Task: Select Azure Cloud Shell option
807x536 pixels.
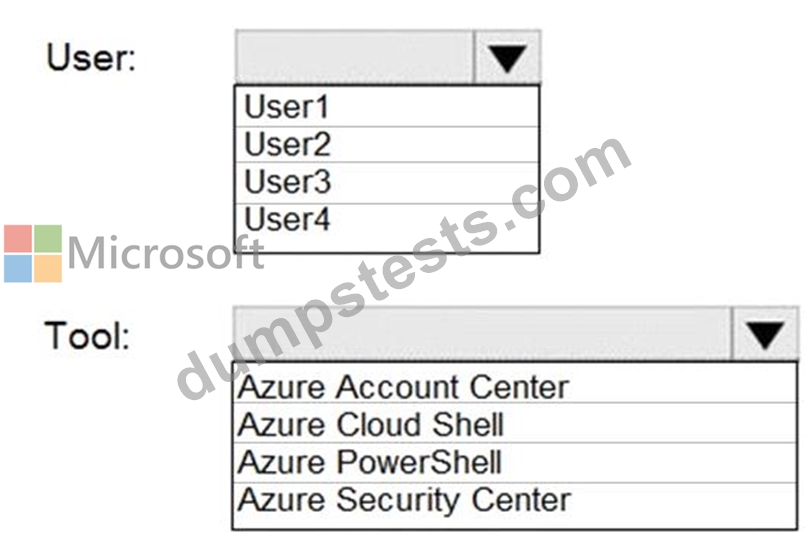Action: pos(515,423)
